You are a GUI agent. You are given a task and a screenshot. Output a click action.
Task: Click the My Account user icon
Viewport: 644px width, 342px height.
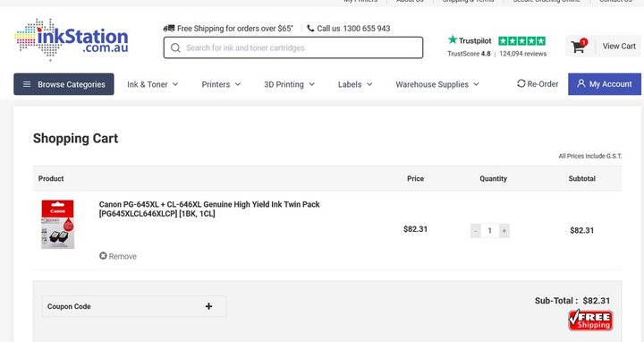580,83
